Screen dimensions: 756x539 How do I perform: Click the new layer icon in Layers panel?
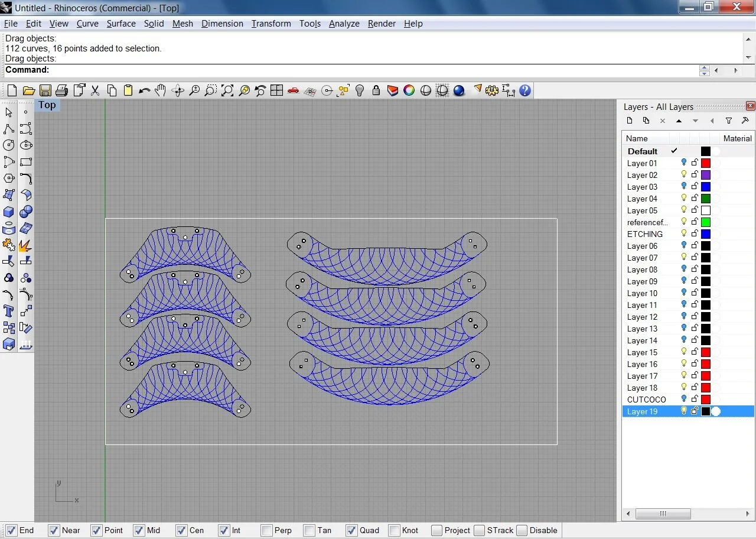630,121
